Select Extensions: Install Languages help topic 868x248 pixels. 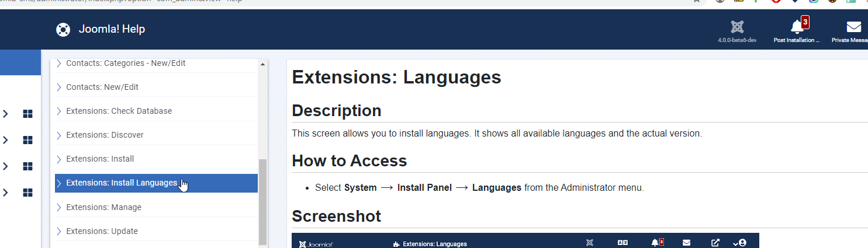click(x=156, y=183)
